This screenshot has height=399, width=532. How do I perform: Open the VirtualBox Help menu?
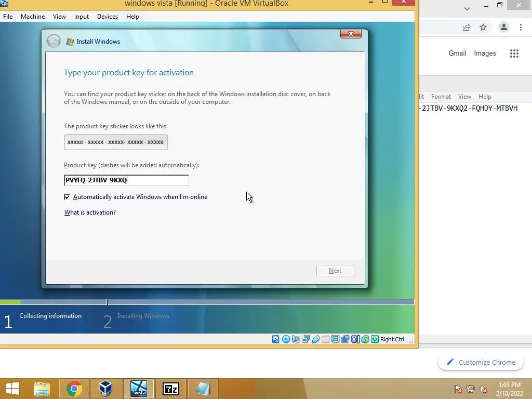tap(132, 16)
